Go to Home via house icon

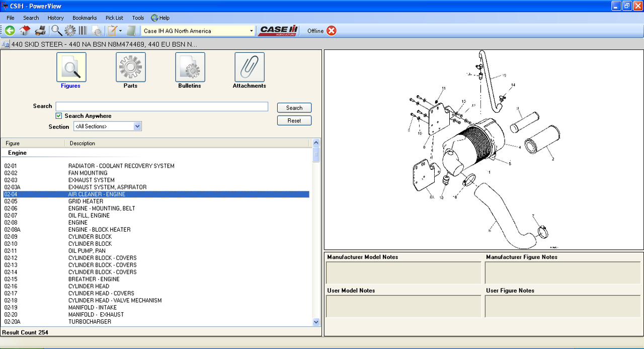(x=25, y=31)
